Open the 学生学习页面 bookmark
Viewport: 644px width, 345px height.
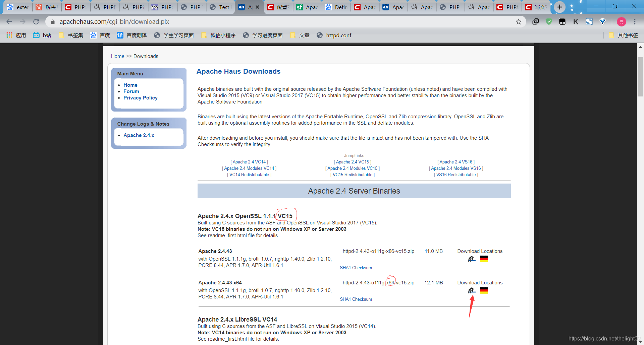click(x=174, y=35)
